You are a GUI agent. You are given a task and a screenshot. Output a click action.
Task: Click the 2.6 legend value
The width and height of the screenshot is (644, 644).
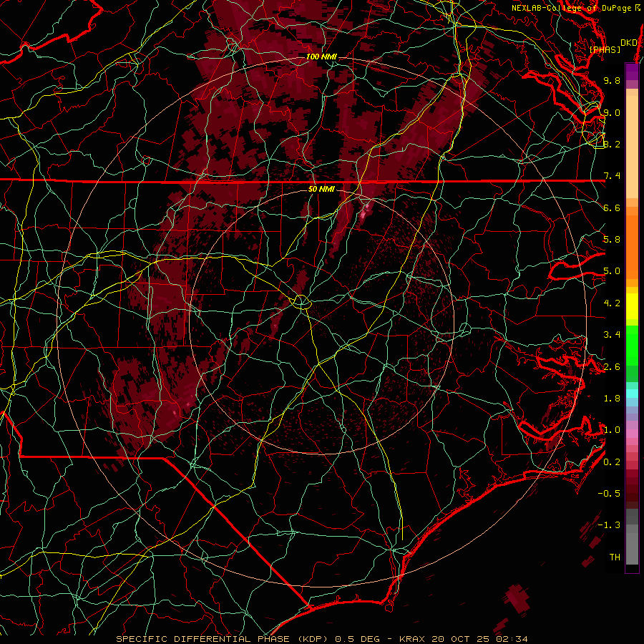[x=612, y=367]
